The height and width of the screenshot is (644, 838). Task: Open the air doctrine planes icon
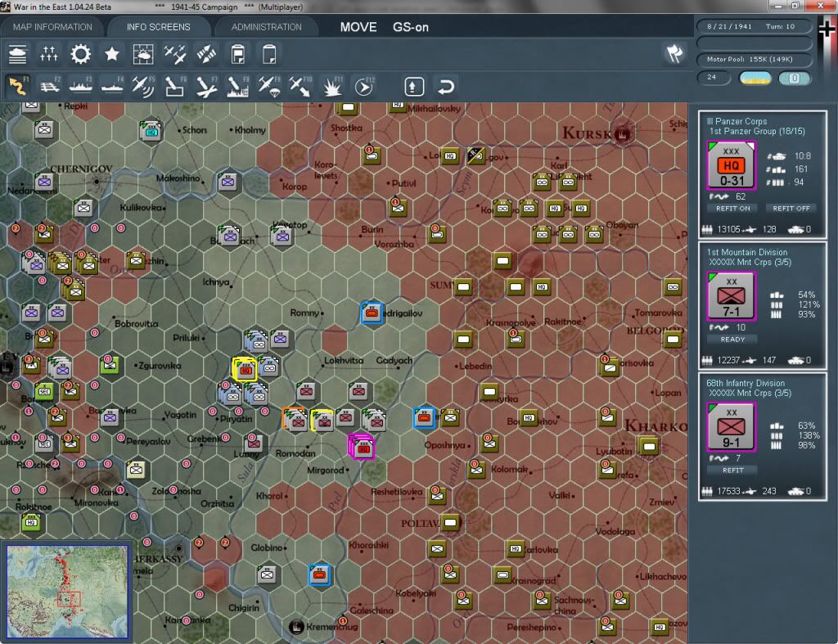[x=175, y=54]
